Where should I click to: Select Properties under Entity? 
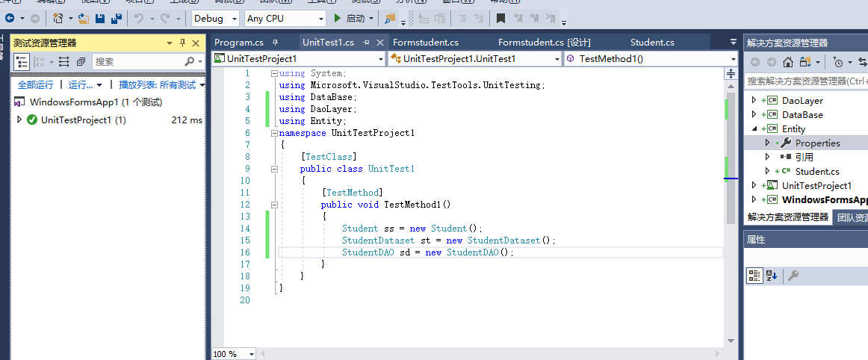tap(818, 143)
